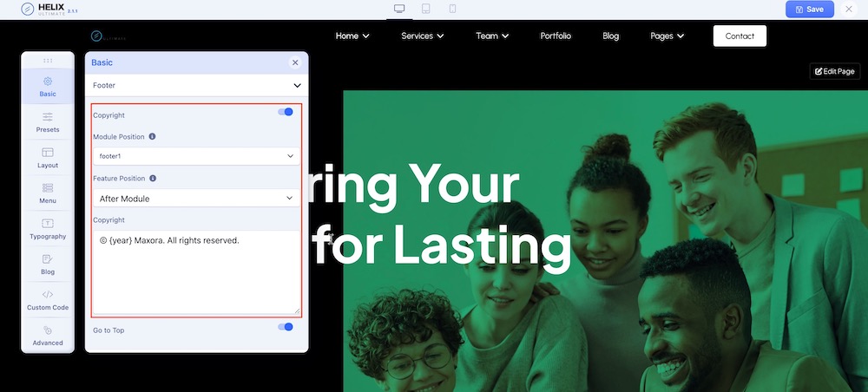Click into the Copyright text area

196,272
